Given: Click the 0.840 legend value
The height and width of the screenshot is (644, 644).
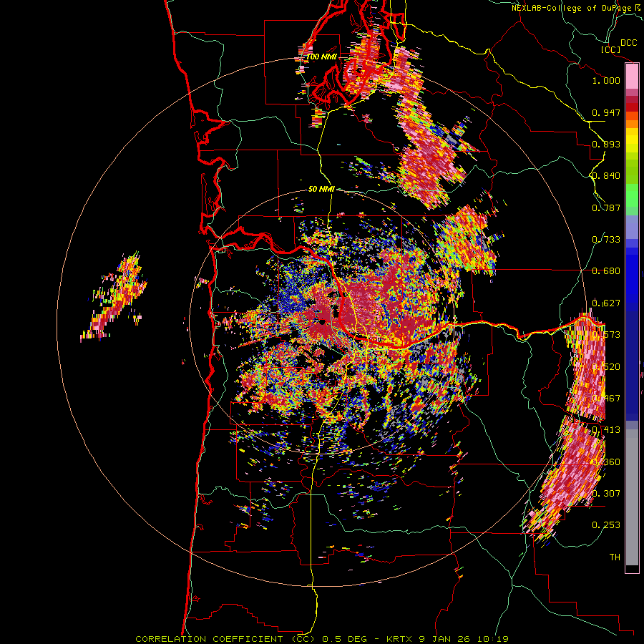Looking at the screenshot, I should pyautogui.click(x=606, y=176).
